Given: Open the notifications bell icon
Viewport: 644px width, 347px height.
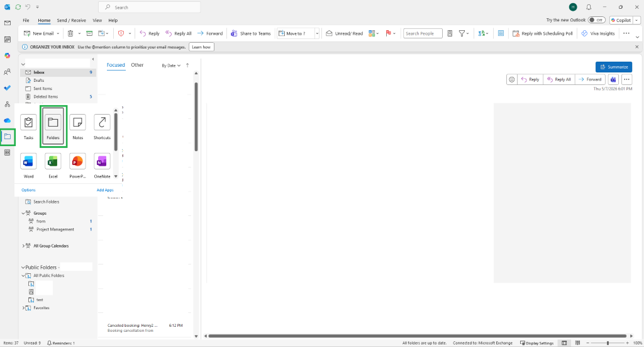Looking at the screenshot, I should pos(589,7).
